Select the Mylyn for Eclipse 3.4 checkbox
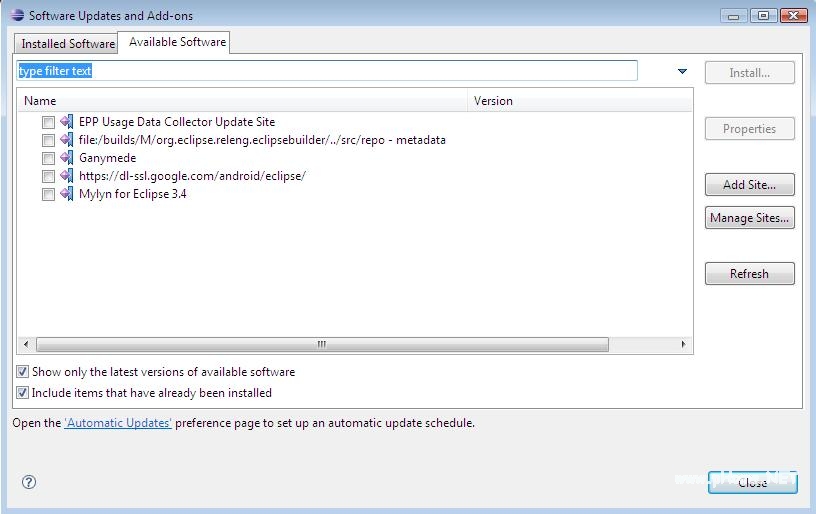The image size is (816, 514). point(48,194)
